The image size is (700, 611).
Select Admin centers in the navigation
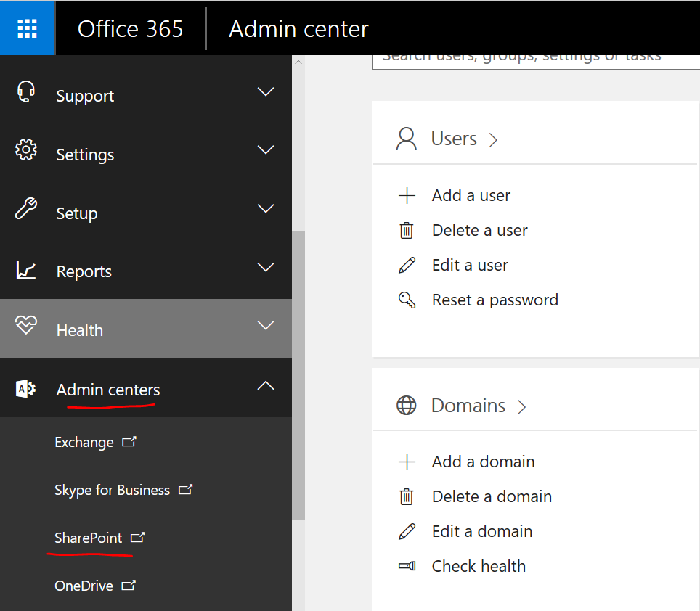145,388
